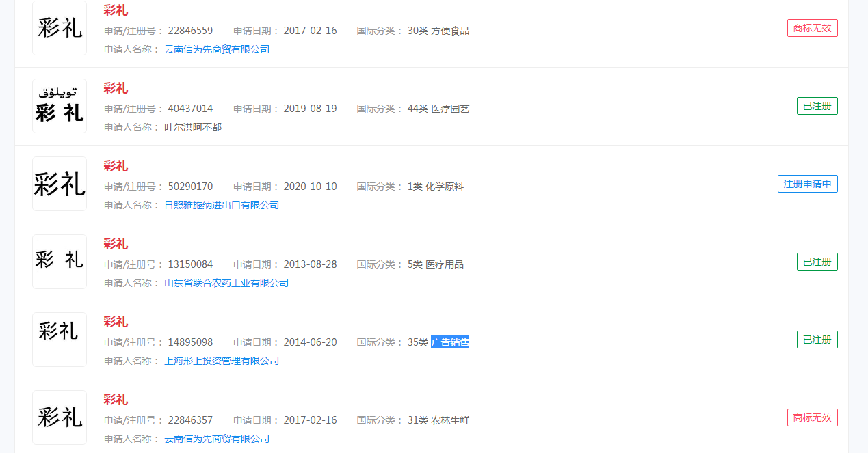Open 云南信为先商贸有限公司 link on the 农林生鲜 row
Image resolution: width=868 pixels, height=453 pixels.
click(217, 439)
